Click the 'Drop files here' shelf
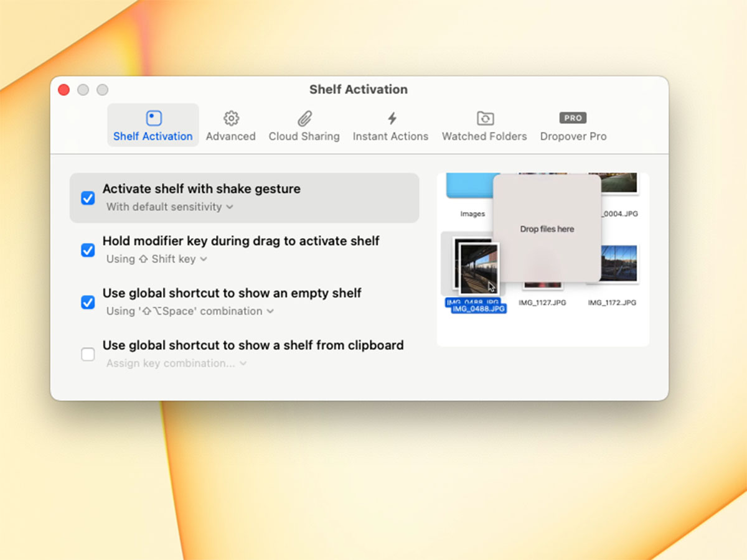This screenshot has width=747, height=560. [x=547, y=228]
